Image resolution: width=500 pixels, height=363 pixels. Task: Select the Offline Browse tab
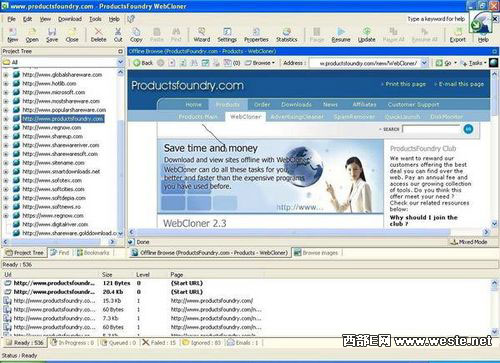(x=210, y=253)
